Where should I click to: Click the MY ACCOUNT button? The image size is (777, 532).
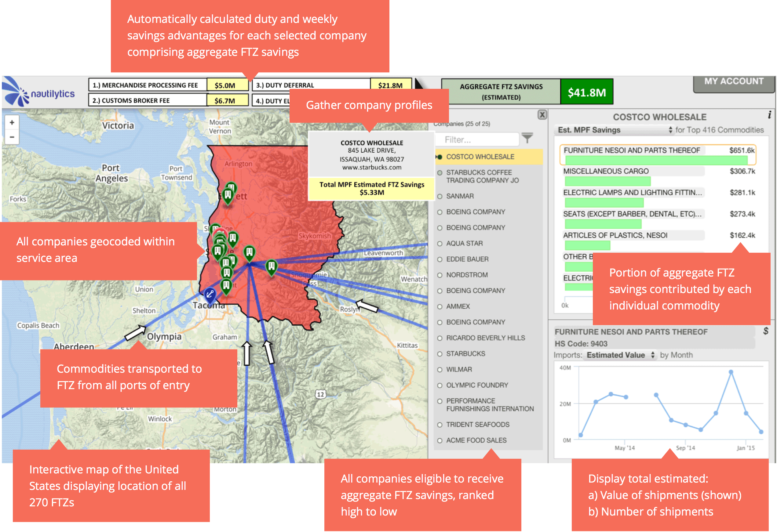[734, 83]
